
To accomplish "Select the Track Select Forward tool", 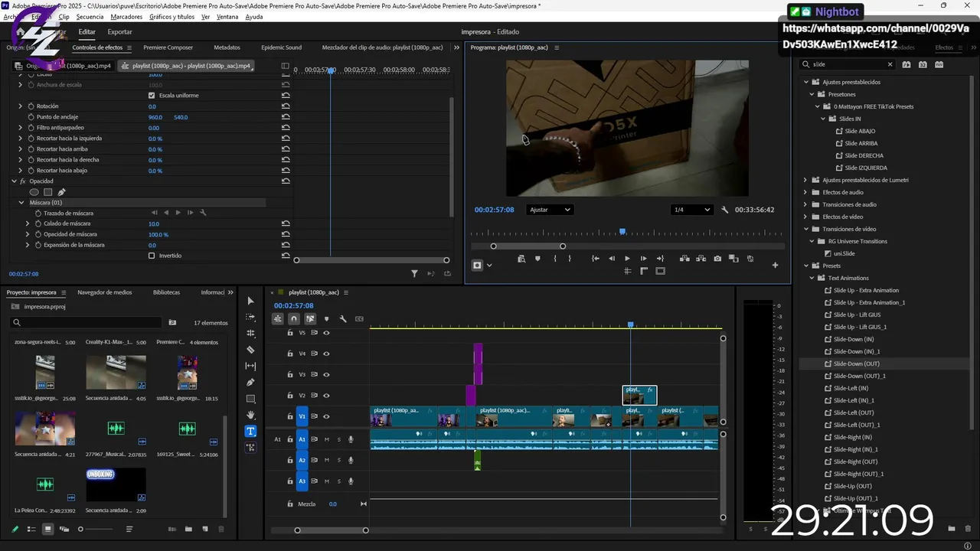I will pos(250,317).
